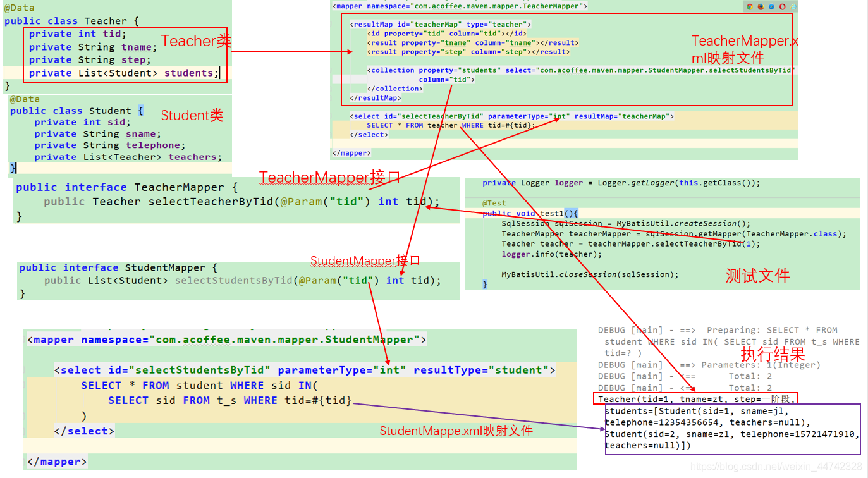Click the closing </resultMap> tag

376,98
